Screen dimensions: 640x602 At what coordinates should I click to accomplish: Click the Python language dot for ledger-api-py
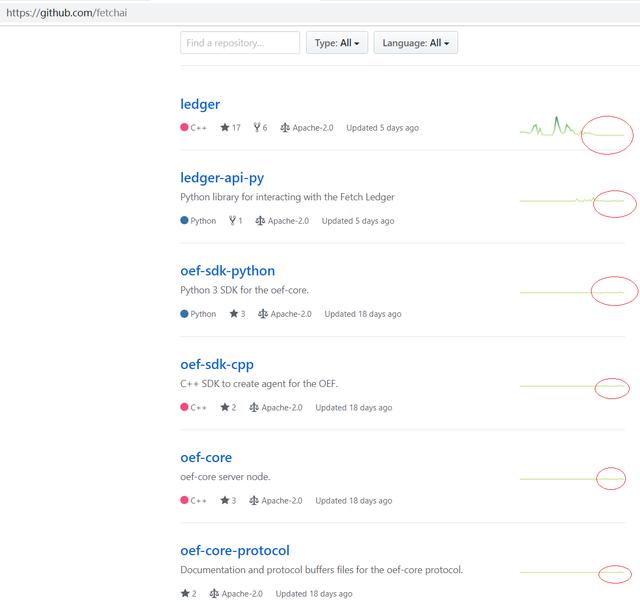[x=184, y=220]
